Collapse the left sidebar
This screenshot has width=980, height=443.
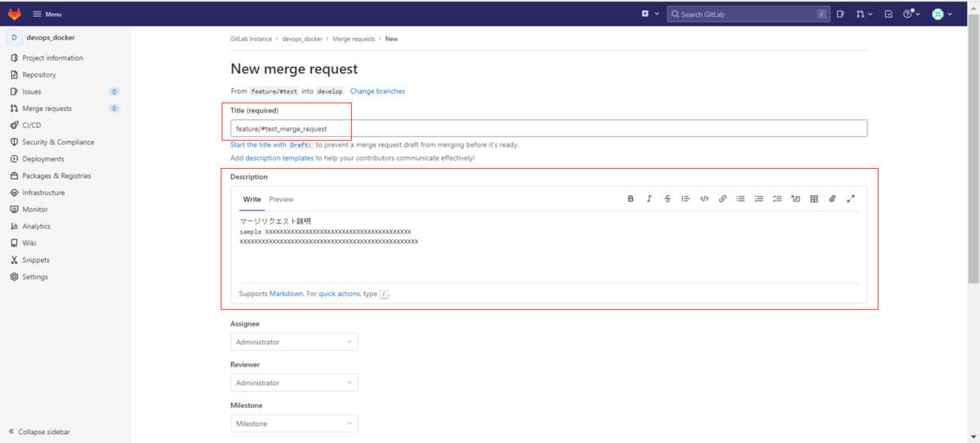39,432
